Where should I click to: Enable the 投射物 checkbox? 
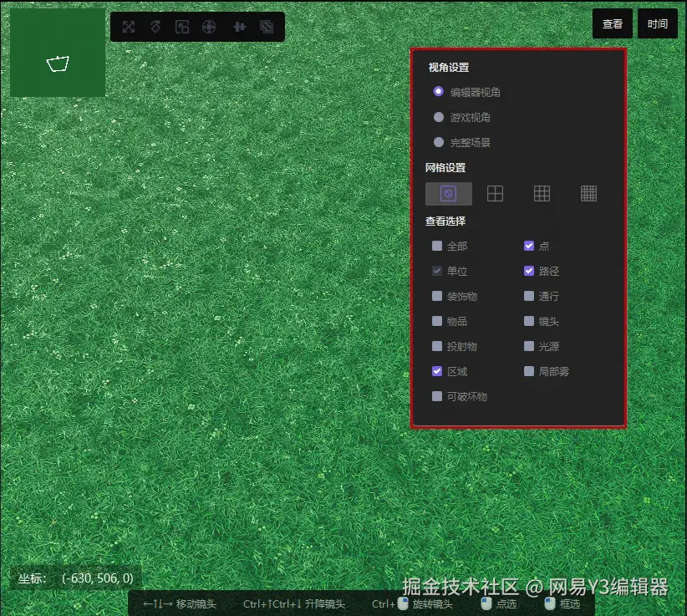[437, 346]
